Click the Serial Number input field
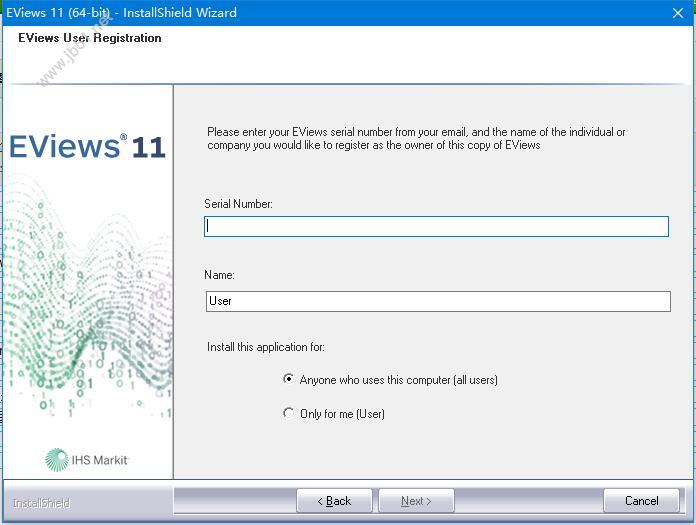 tap(436, 226)
